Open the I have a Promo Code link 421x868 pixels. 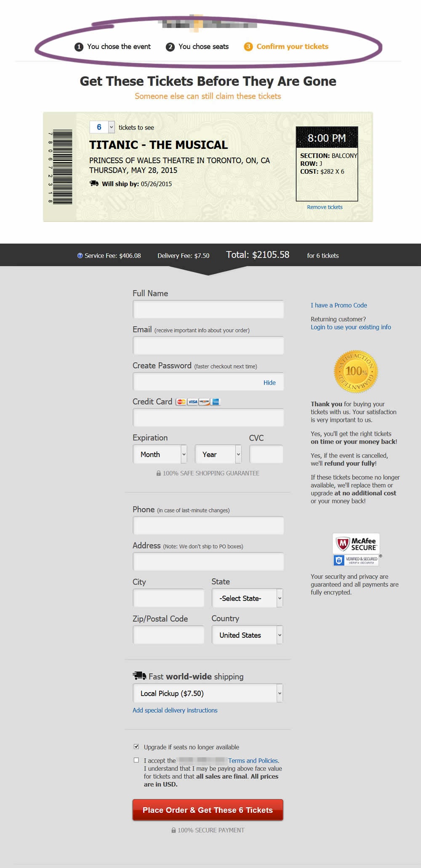pos(338,305)
